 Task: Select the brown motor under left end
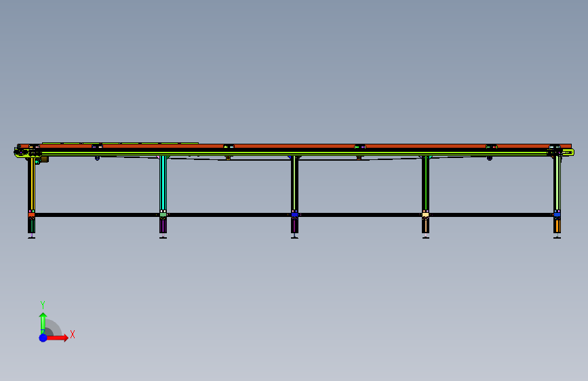point(44,159)
